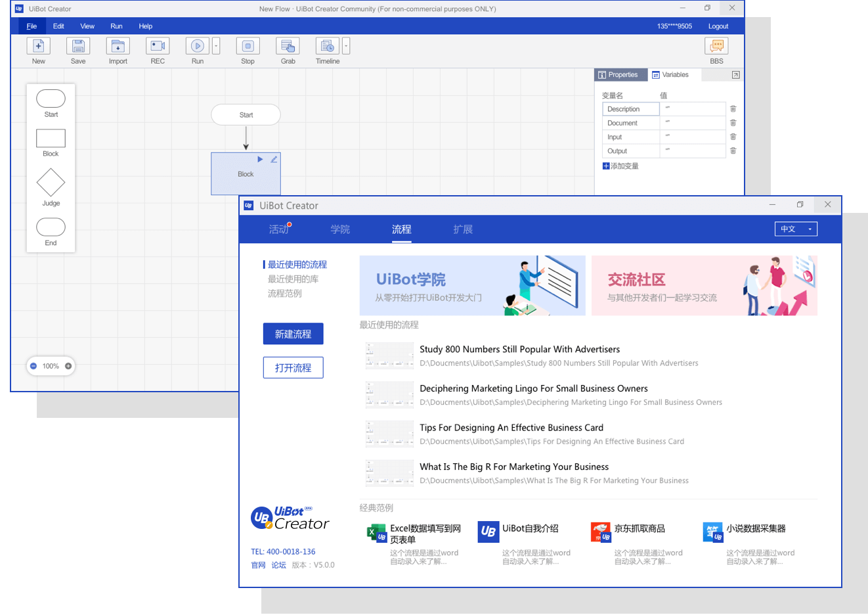Expand the Run options dropdown arrow

tap(216, 46)
